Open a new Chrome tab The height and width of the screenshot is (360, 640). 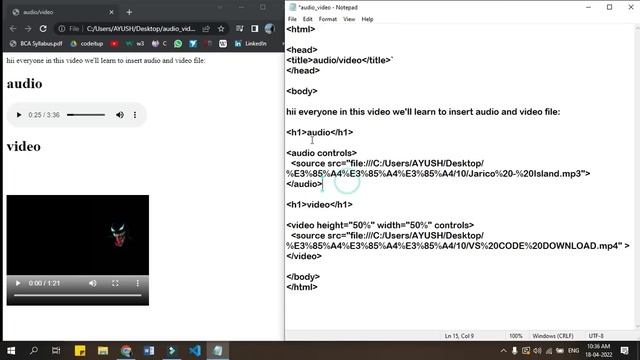(x=129, y=12)
